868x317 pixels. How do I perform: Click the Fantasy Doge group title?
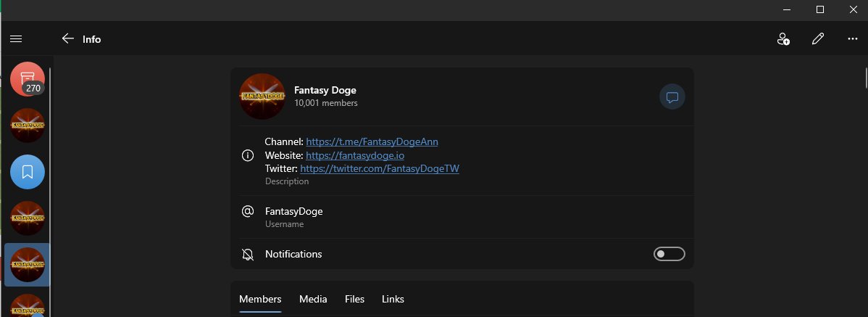pos(325,90)
